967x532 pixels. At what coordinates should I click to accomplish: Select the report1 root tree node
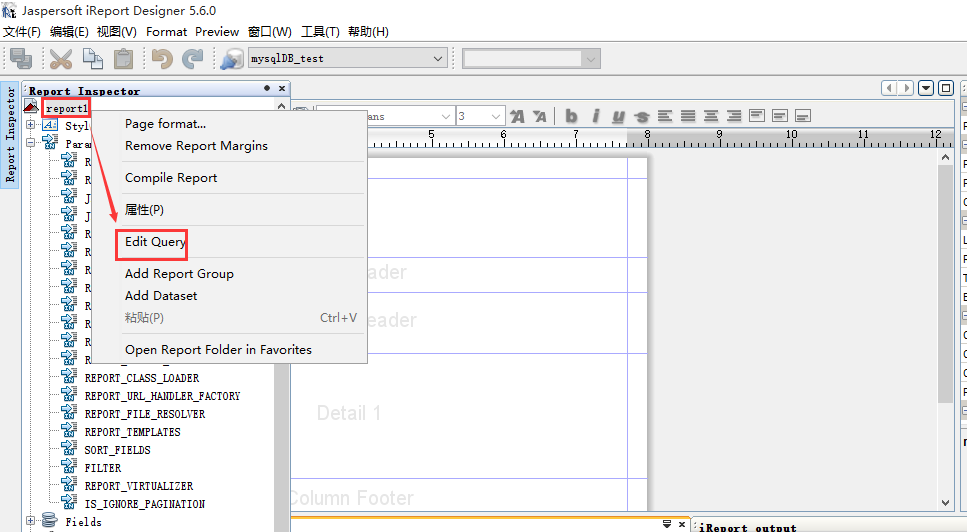[x=67, y=108]
